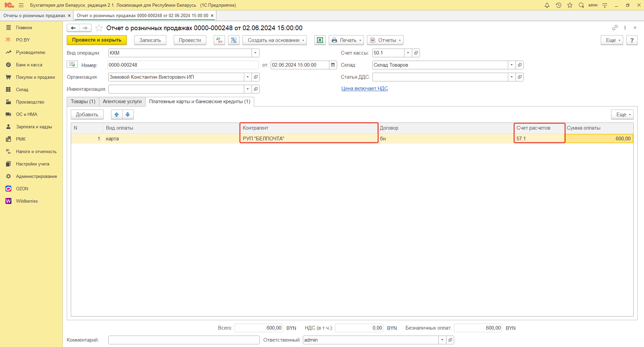The width and height of the screenshot is (644, 347).
Task: Open notifications bell icon
Action: (x=547, y=5)
